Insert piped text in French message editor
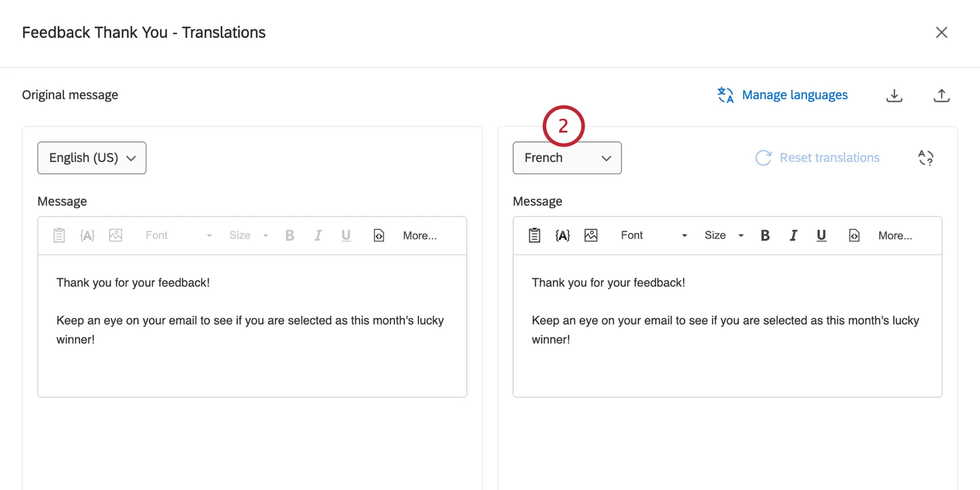Screen dimensions: 980x490 [x=563, y=235]
